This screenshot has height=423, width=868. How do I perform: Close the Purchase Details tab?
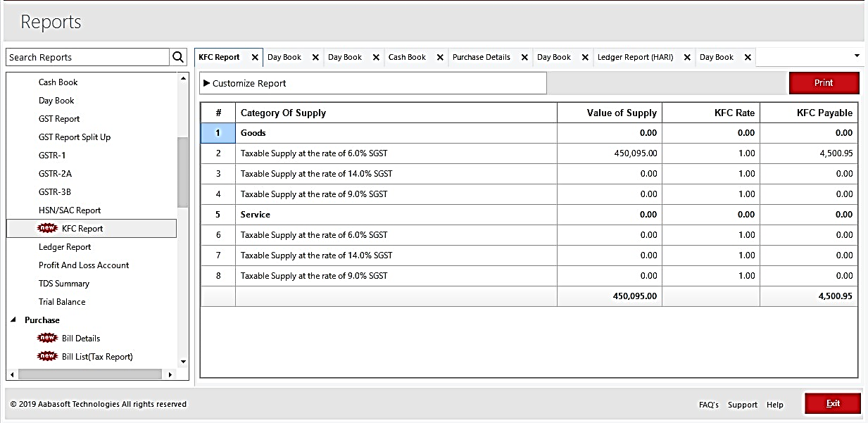(524, 58)
